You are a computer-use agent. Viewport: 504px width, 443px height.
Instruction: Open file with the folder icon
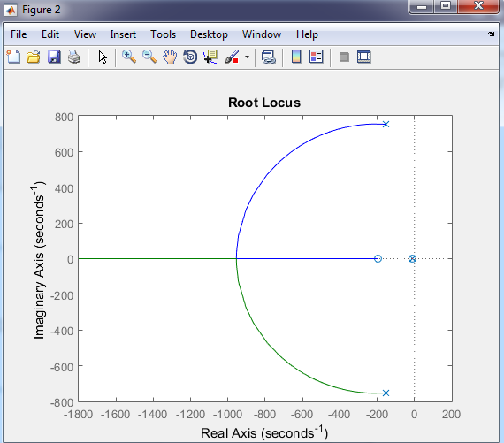[34, 57]
